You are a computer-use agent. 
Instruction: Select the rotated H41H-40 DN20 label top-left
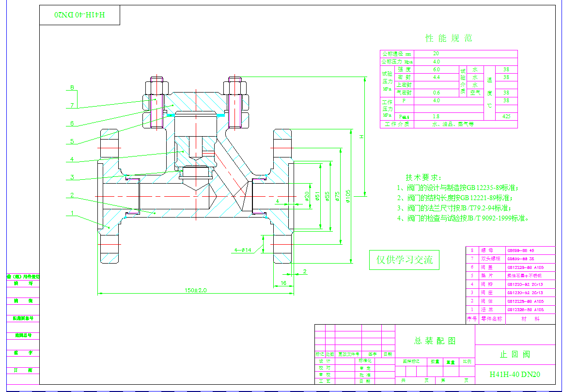click(79, 15)
